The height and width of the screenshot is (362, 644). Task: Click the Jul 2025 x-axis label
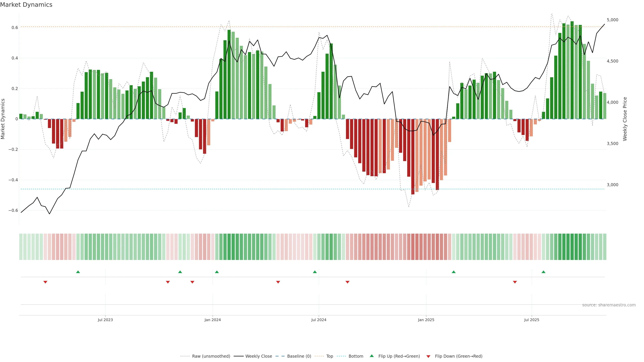pyautogui.click(x=532, y=320)
